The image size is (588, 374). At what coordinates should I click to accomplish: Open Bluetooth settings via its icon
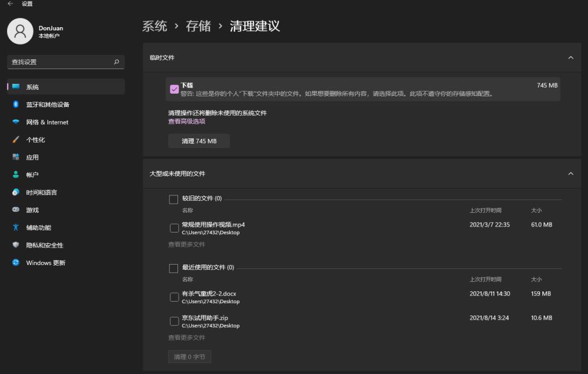pos(16,105)
